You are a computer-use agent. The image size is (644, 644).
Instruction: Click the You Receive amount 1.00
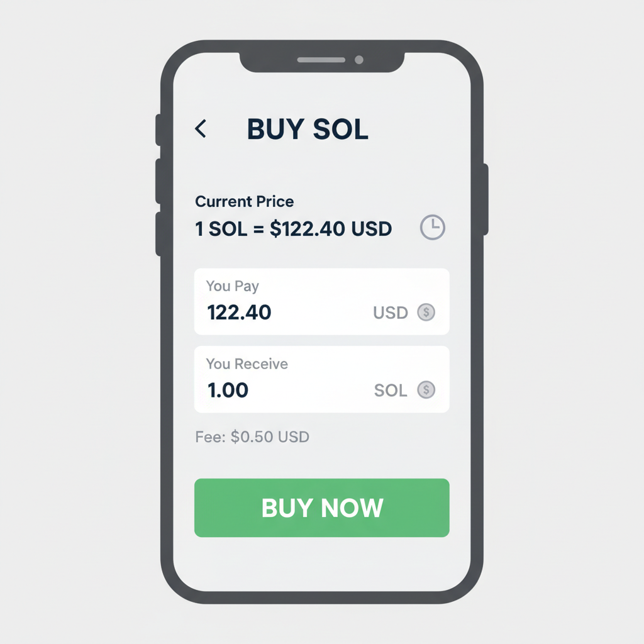(228, 390)
